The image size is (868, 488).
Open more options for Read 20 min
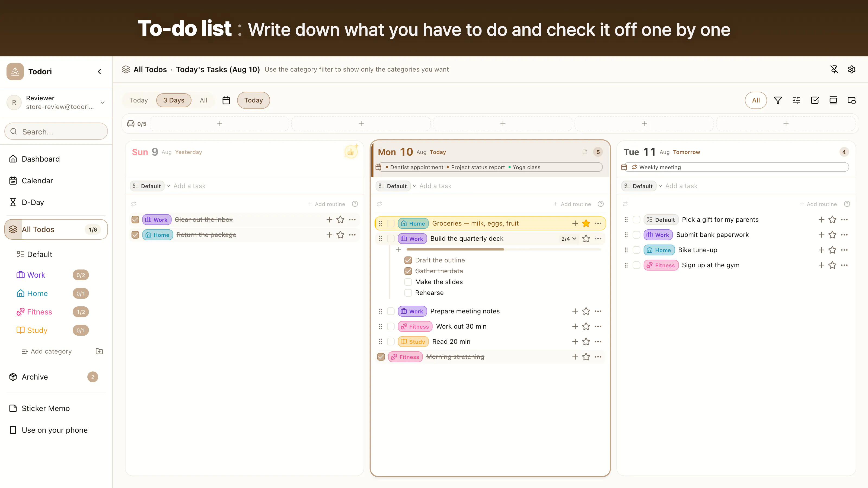pyautogui.click(x=598, y=342)
